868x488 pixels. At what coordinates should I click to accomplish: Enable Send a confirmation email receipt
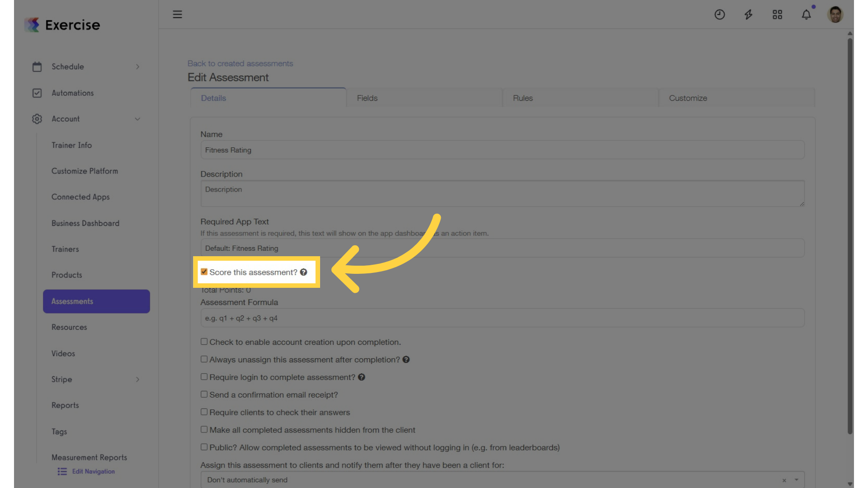pyautogui.click(x=204, y=394)
